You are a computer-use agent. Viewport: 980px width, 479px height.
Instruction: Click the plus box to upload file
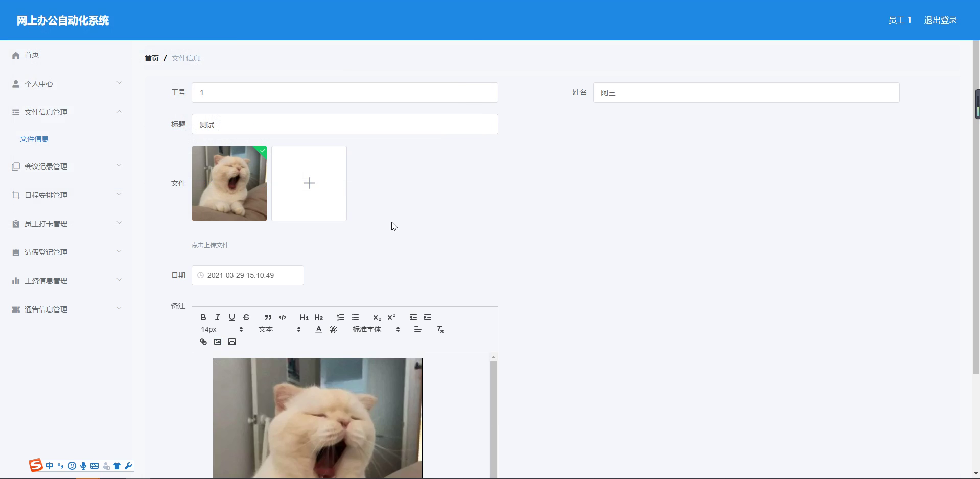point(309,183)
